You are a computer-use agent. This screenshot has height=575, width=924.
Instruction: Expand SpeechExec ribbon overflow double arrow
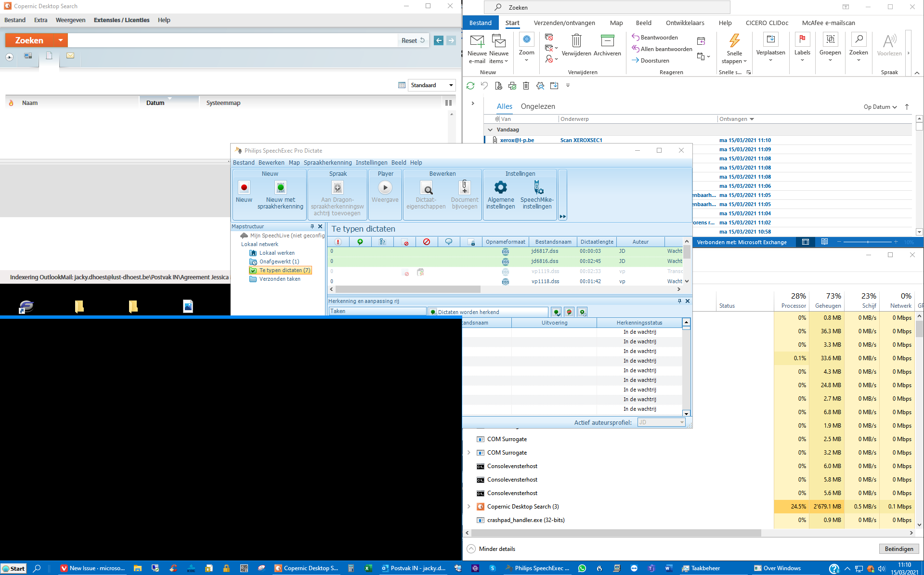[x=562, y=217]
